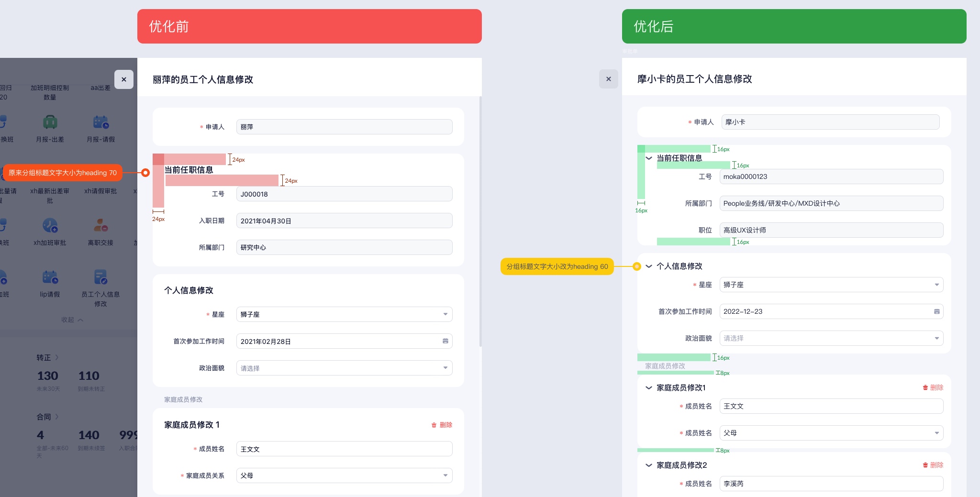Open the 政治面貌 请选择 dropdown in right panel
Viewport: 980px width, 497px height.
pyautogui.click(x=832, y=338)
